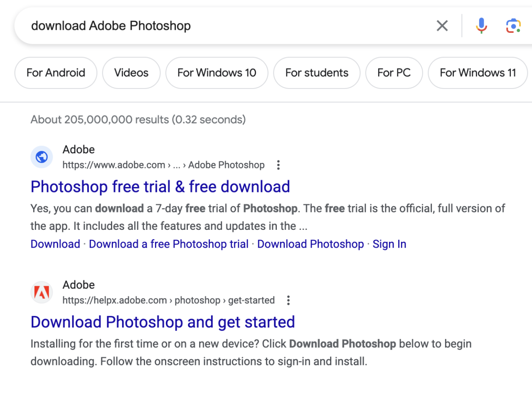Open Photoshop free trial & free download result

(160, 187)
